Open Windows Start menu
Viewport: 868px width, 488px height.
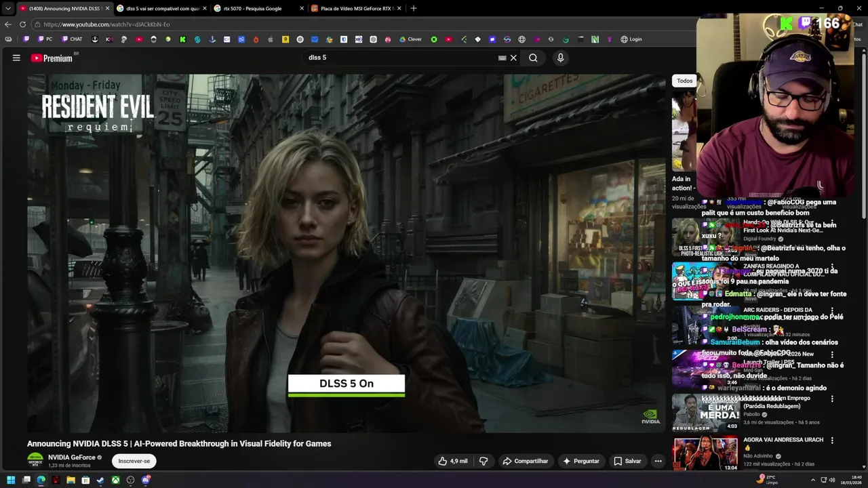[11, 480]
